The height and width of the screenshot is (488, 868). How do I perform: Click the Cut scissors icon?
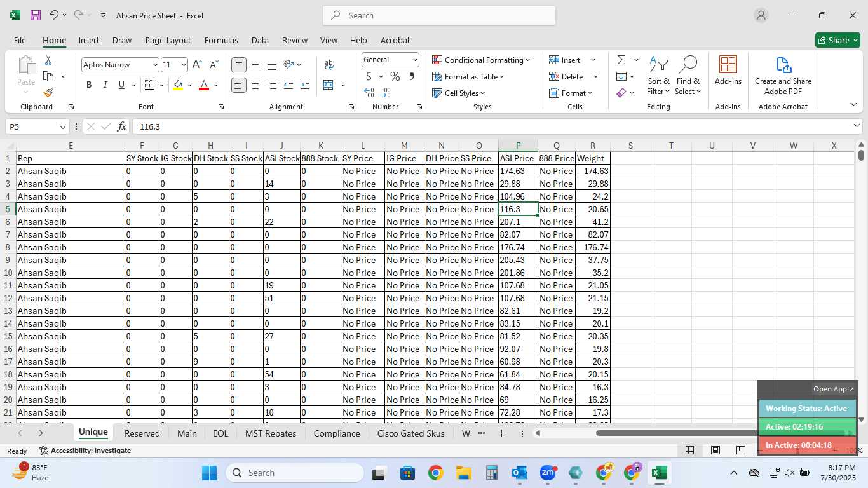[x=48, y=60]
